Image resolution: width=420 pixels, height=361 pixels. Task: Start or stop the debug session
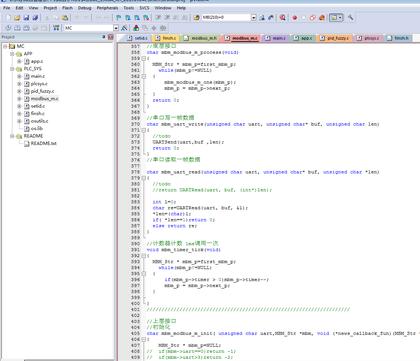coord(283,18)
